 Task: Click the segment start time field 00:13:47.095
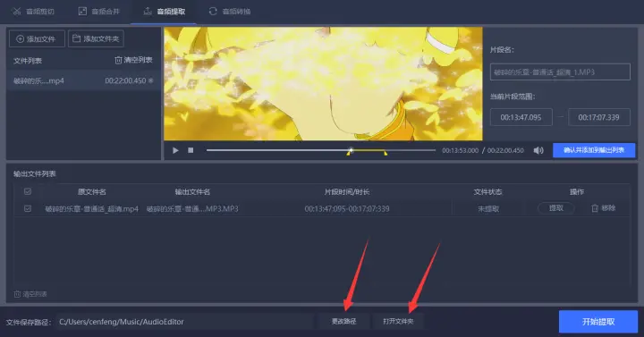point(521,117)
